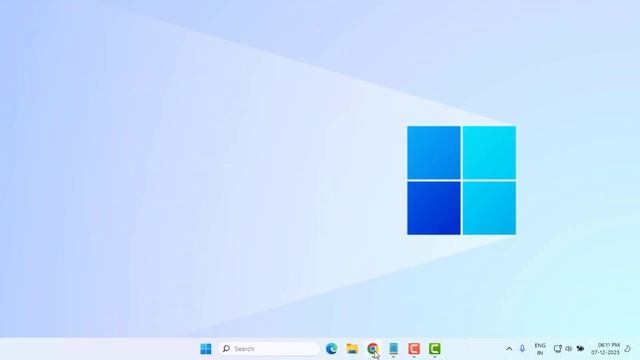Screen dimensions: 640x360
Task: Open File Explorer from the taskbar
Action: (352, 349)
